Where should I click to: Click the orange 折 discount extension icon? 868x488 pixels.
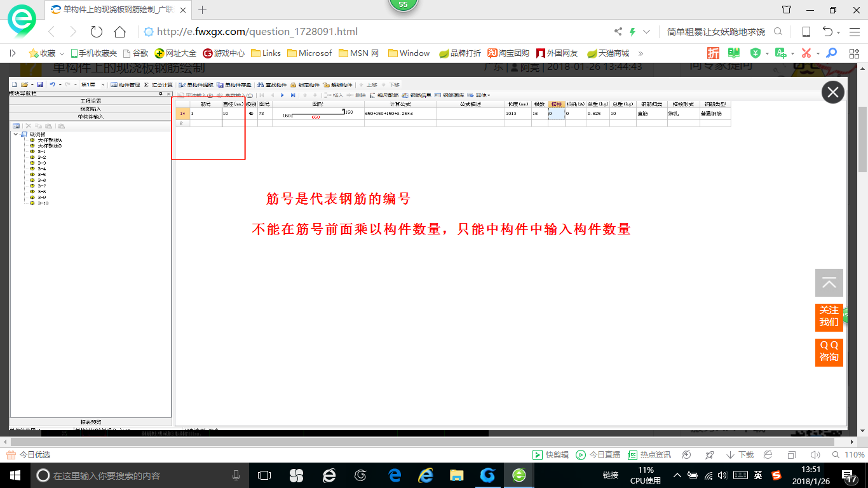pos(714,53)
